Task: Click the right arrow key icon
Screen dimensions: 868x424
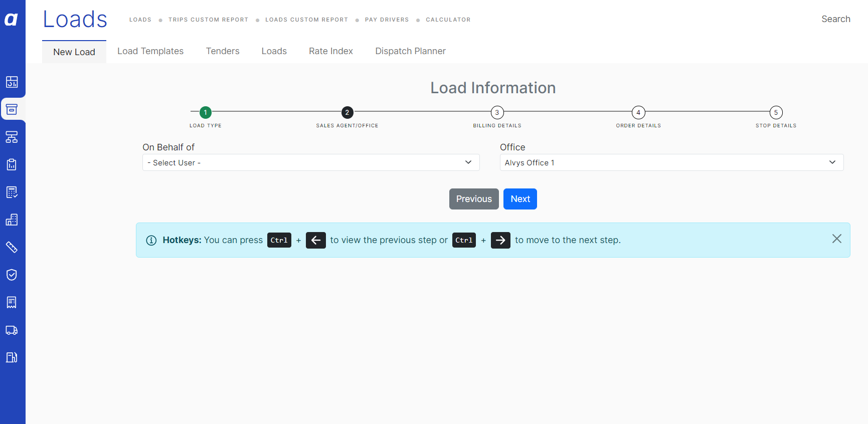Action: click(500, 240)
